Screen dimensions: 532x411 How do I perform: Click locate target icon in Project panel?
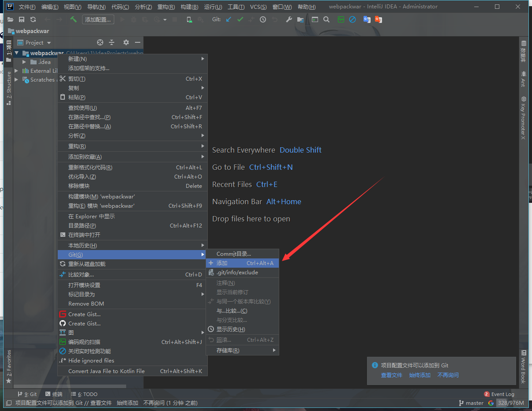pyautogui.click(x=100, y=42)
